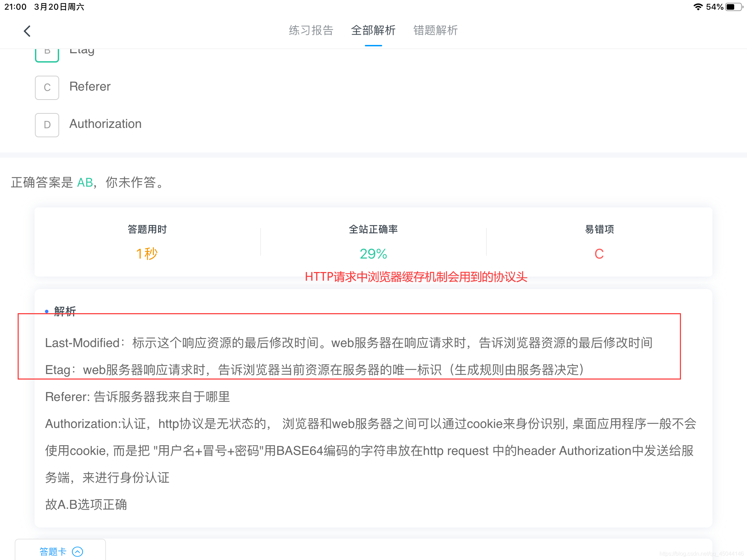Screen dimensions: 747x560
Task: Click the 答题卡 up-chevron icon
Action: 77,552
